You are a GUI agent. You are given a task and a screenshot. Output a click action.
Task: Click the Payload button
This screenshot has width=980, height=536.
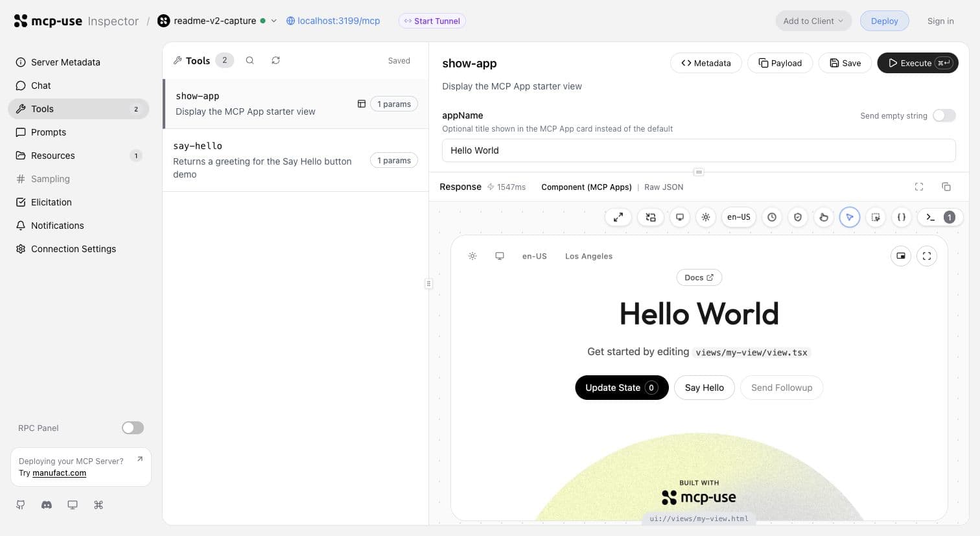point(780,63)
